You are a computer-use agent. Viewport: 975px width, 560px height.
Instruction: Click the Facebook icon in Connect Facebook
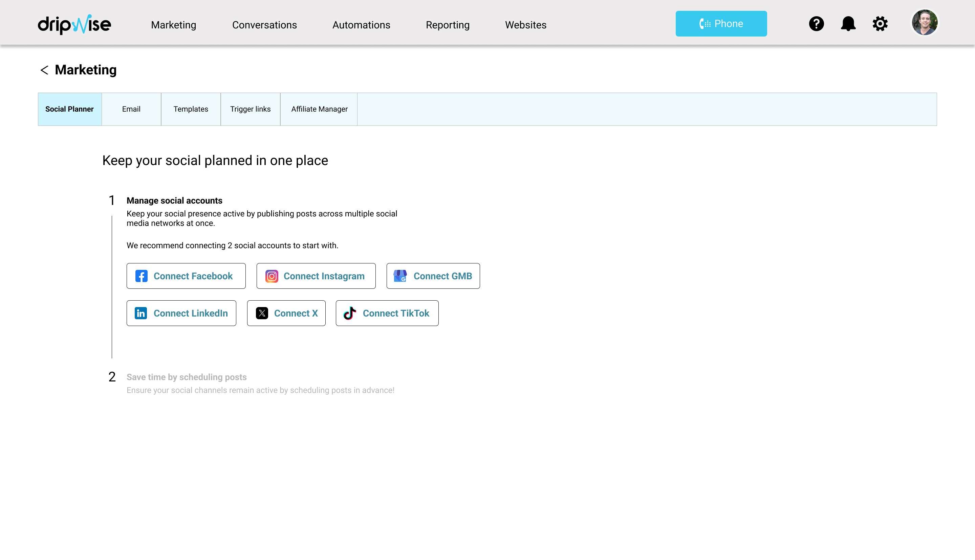(141, 276)
